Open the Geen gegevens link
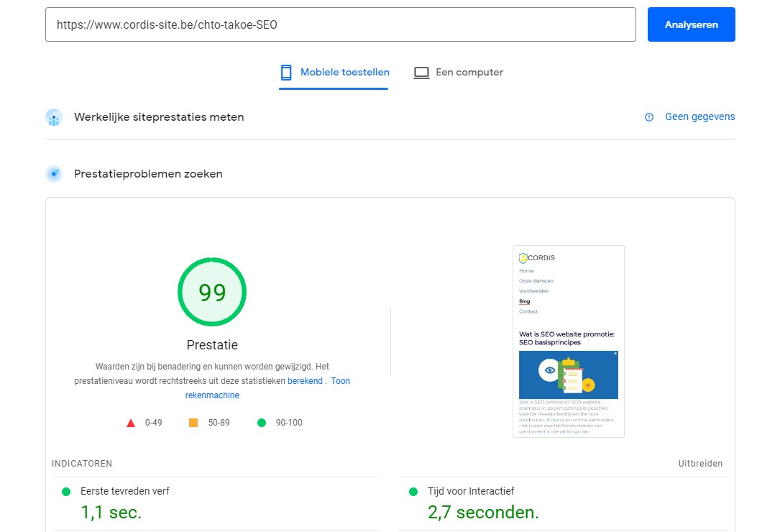This screenshot has width=780, height=532. (x=700, y=116)
